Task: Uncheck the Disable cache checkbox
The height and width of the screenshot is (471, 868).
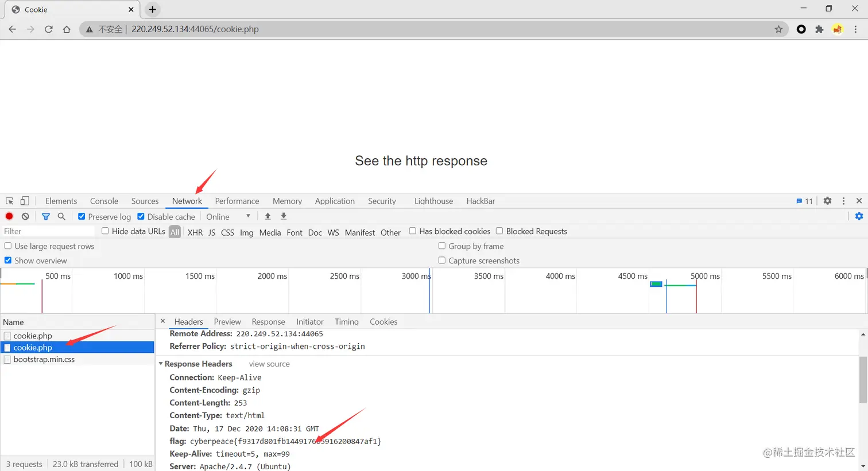Action: 141,216
